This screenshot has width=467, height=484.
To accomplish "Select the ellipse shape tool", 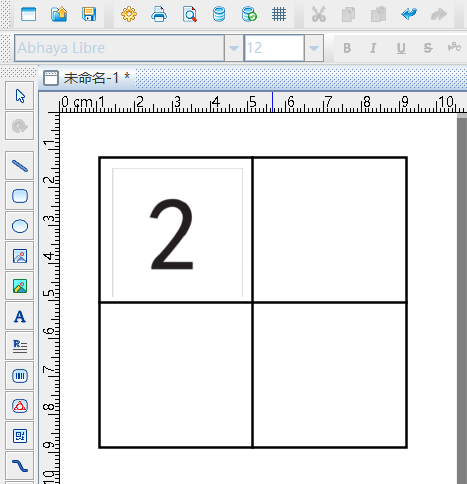I will point(20,226).
